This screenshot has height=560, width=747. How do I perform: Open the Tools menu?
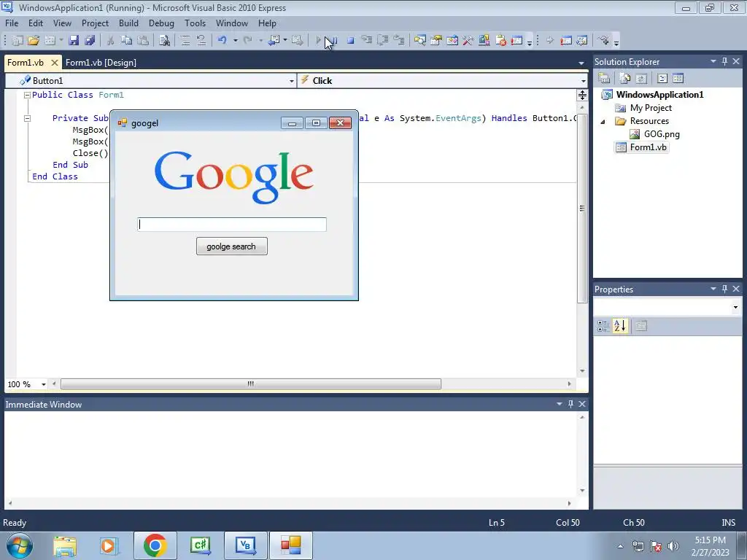pos(195,23)
